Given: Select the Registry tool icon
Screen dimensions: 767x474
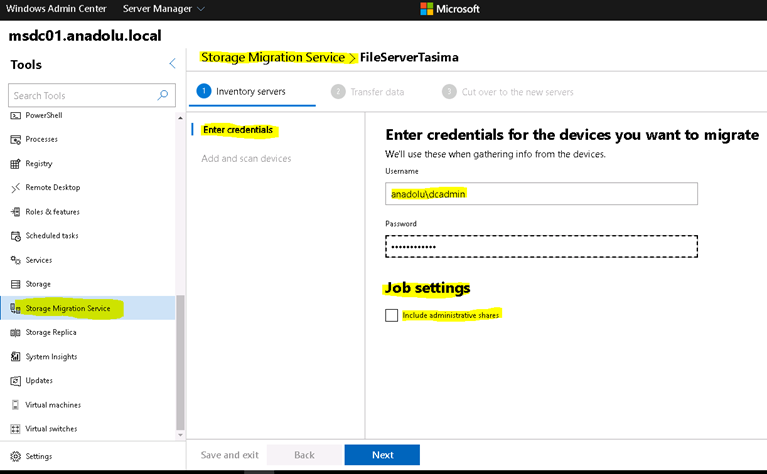Looking at the screenshot, I should pyautogui.click(x=16, y=163).
